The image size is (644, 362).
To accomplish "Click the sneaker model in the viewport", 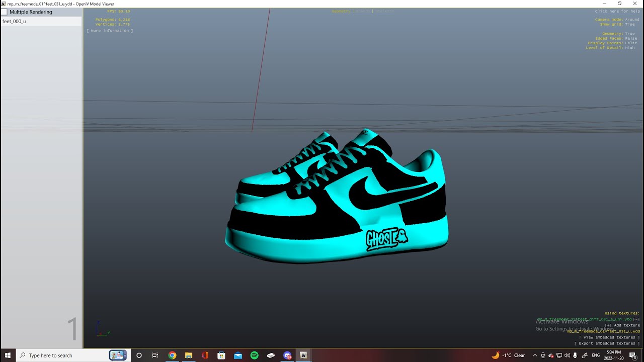I will [x=336, y=197].
